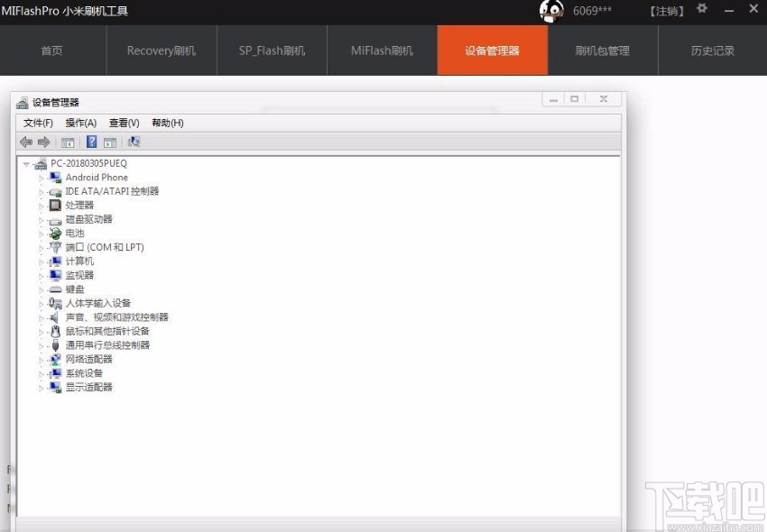Click the 显示适配器 display icon
Viewport: 767px width, 532px height.
click(x=55, y=387)
